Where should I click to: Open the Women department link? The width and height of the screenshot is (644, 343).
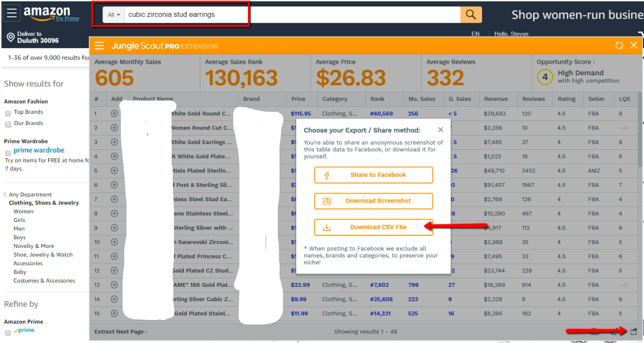(x=23, y=211)
